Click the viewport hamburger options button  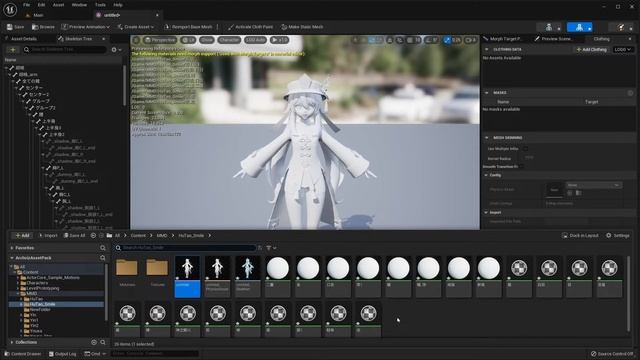coord(136,40)
